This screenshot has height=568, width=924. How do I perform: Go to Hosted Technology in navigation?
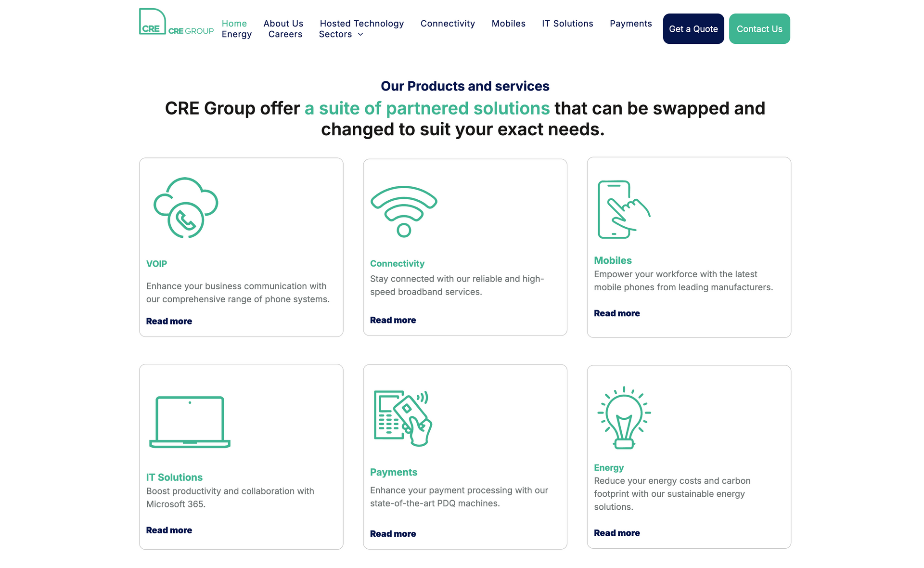[x=361, y=24]
